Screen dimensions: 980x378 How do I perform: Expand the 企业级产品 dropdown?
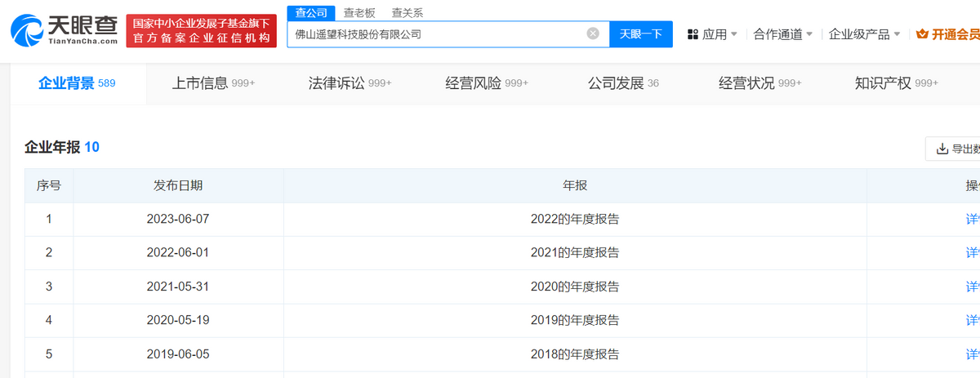coord(864,34)
